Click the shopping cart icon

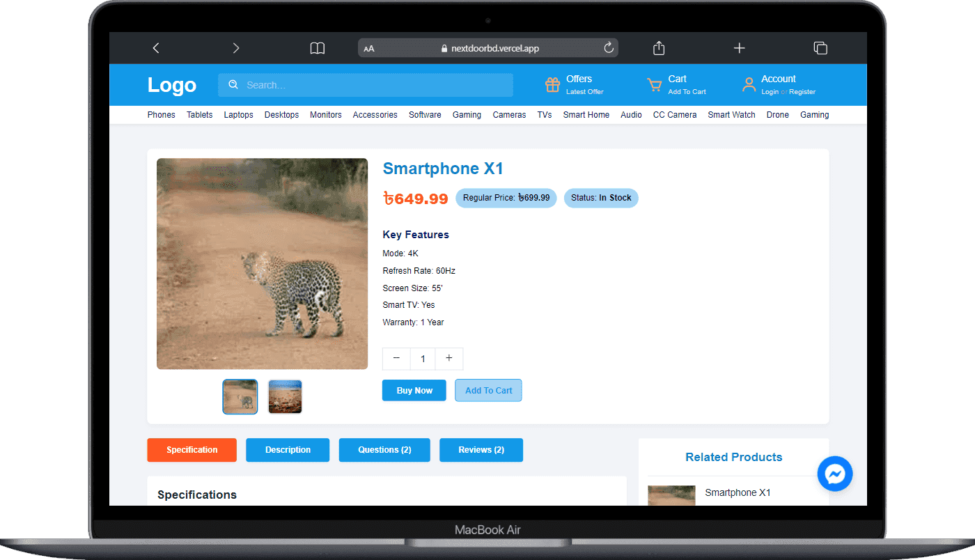pos(655,85)
